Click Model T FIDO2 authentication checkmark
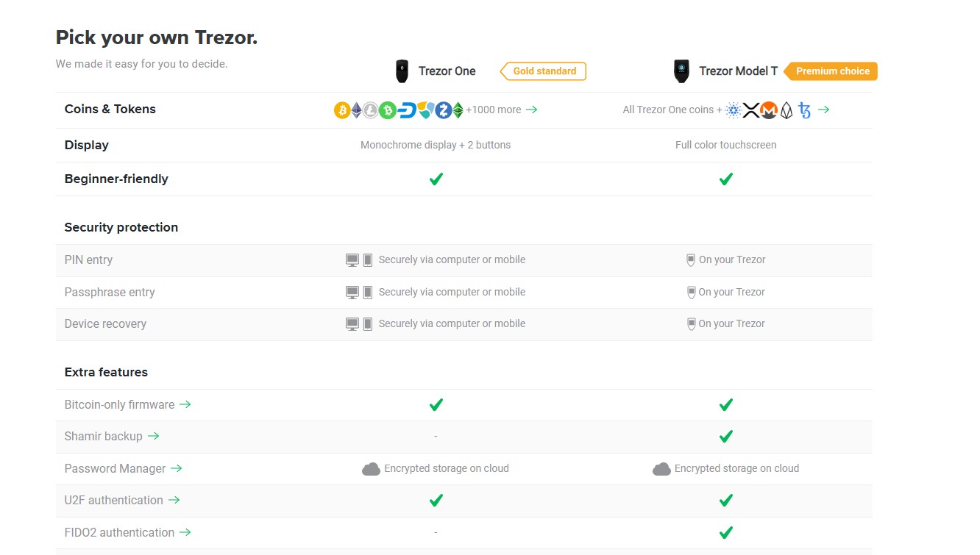This screenshot has height=555, width=980. pyautogui.click(x=726, y=532)
